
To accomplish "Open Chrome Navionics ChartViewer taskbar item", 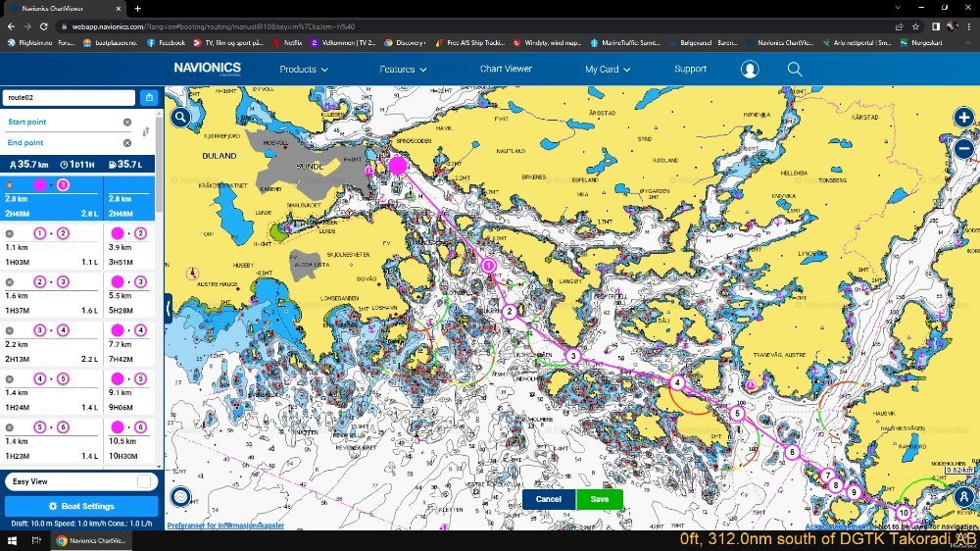I will (91, 540).
